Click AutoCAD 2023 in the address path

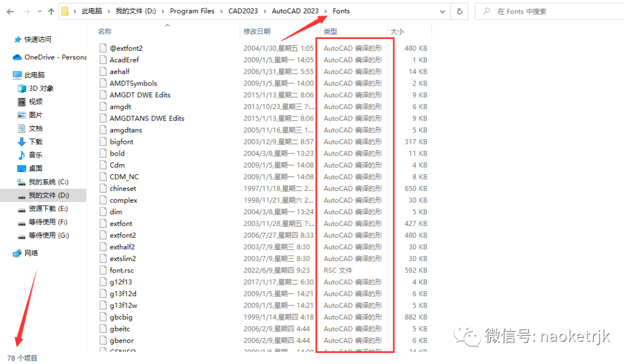pos(295,11)
